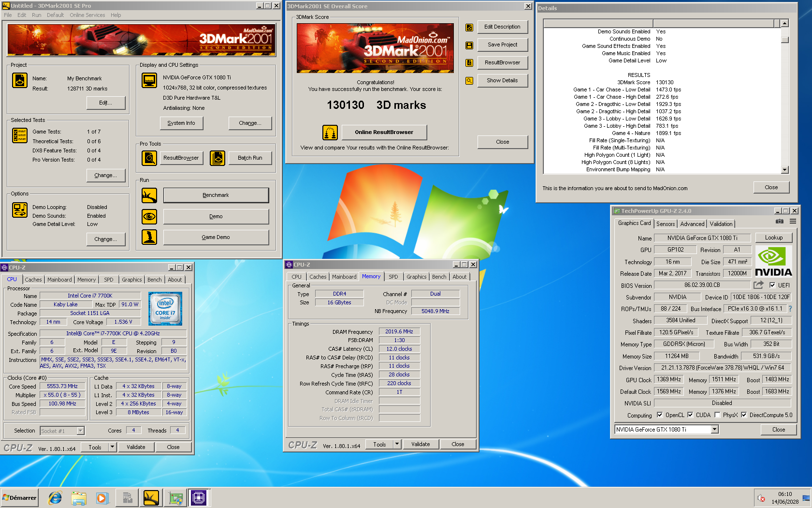This screenshot has width=812, height=508.
Task: Click the Benchmark run icon
Action: pyautogui.click(x=149, y=195)
